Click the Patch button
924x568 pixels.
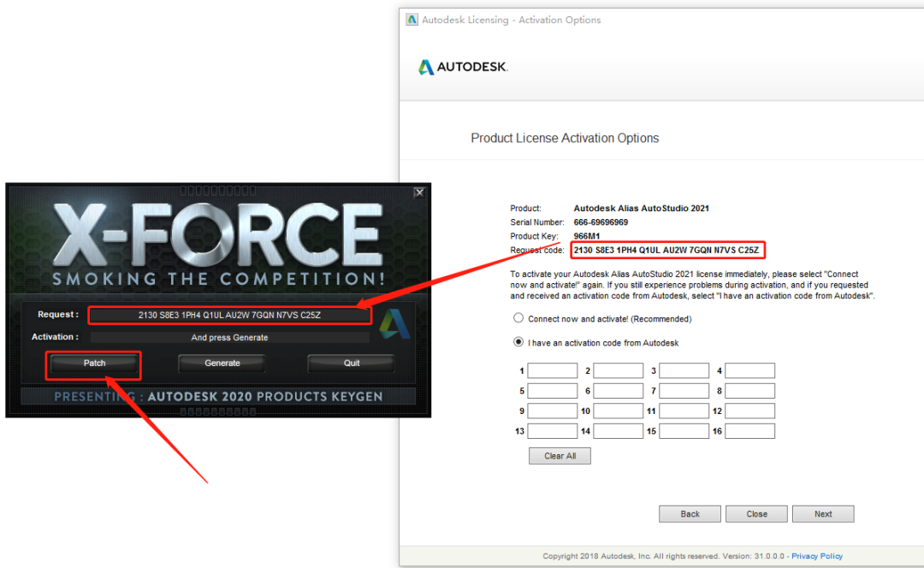(x=94, y=364)
